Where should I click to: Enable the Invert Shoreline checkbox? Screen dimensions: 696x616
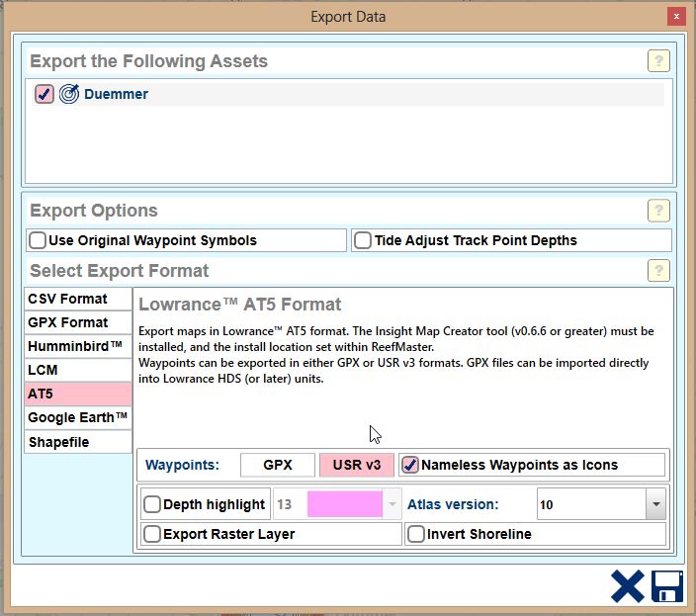coord(416,534)
